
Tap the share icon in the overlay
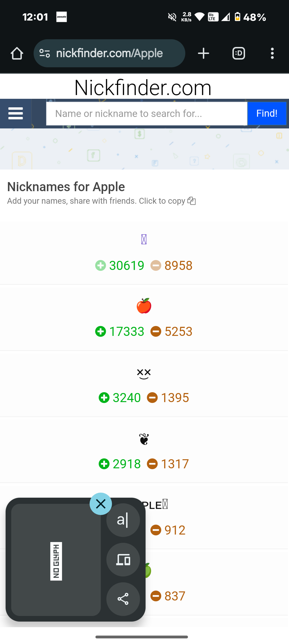[x=123, y=599]
